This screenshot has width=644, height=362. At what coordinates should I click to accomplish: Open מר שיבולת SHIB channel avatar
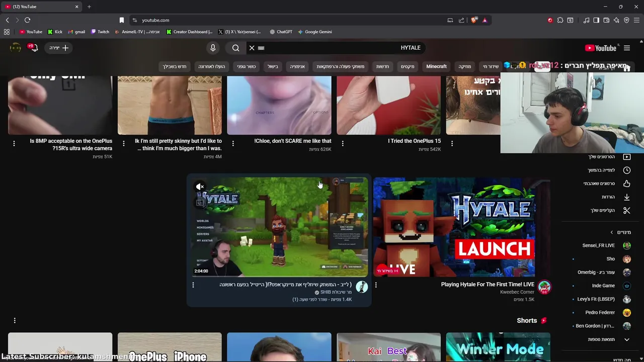[x=362, y=287]
